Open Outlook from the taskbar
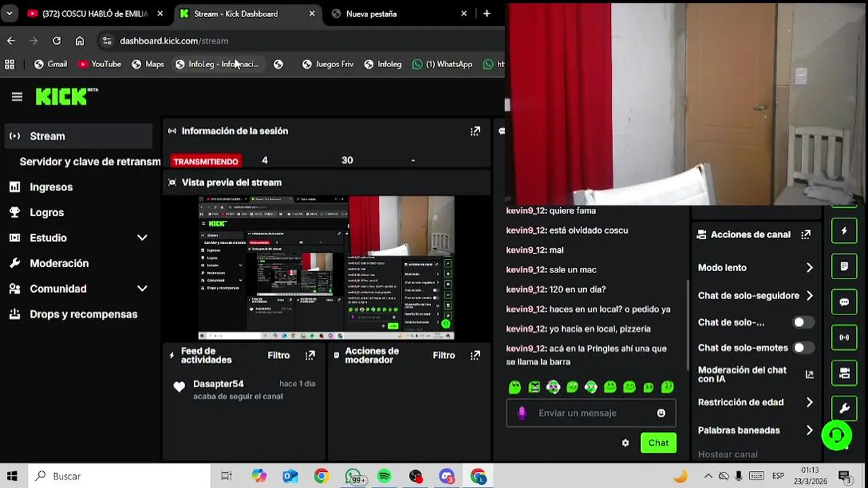The height and width of the screenshot is (488, 868). (x=290, y=476)
